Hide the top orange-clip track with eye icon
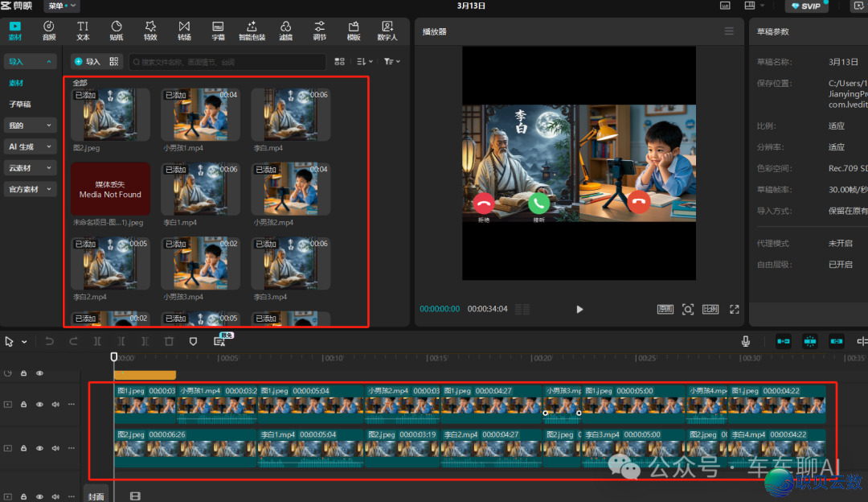 point(39,373)
